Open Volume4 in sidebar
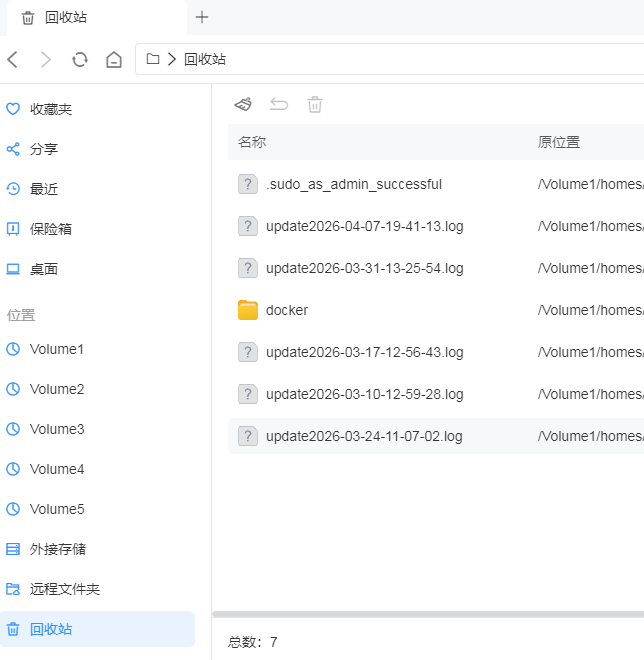644x660 pixels. 98,469
